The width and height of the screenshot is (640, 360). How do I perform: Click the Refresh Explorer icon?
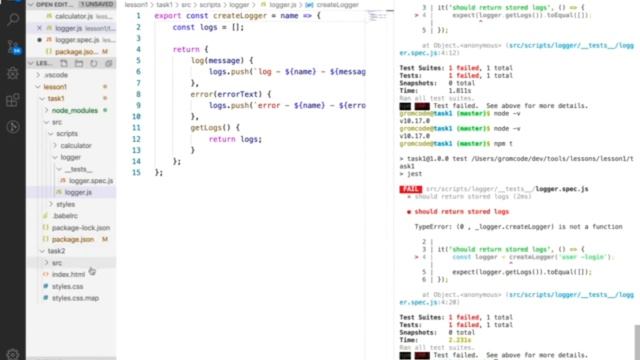(94, 63)
